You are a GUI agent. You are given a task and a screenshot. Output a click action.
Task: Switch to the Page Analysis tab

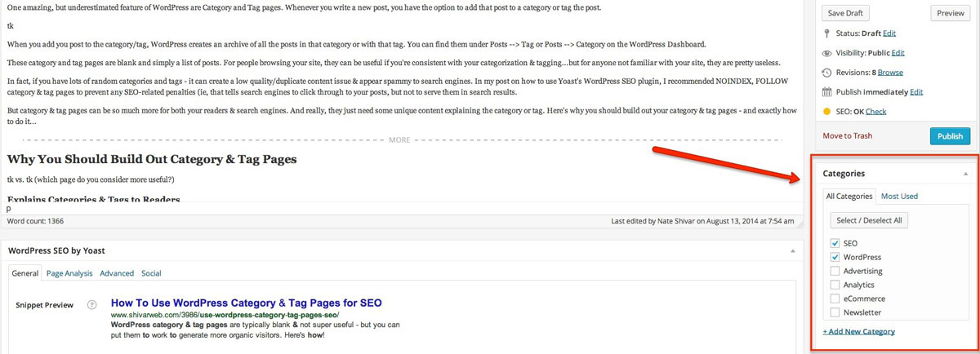69,273
